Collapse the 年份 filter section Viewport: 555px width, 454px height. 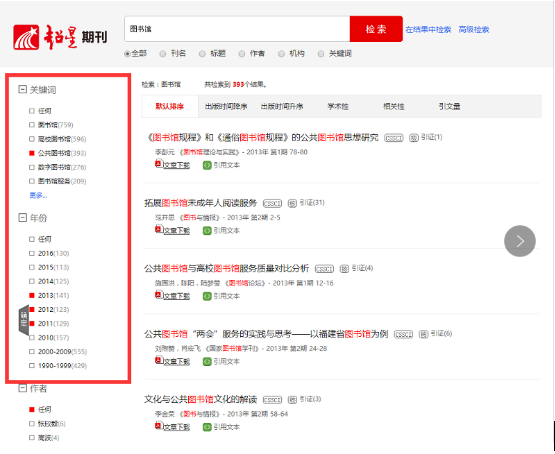(x=22, y=217)
